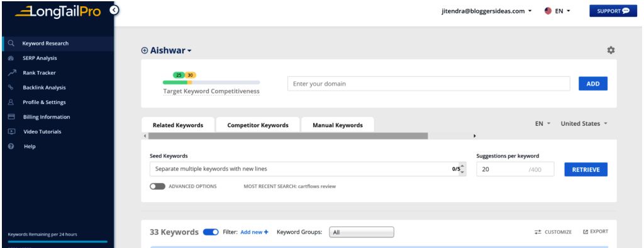
Task: Click the Target Keyword Competitiveness bar
Action: [x=211, y=82]
